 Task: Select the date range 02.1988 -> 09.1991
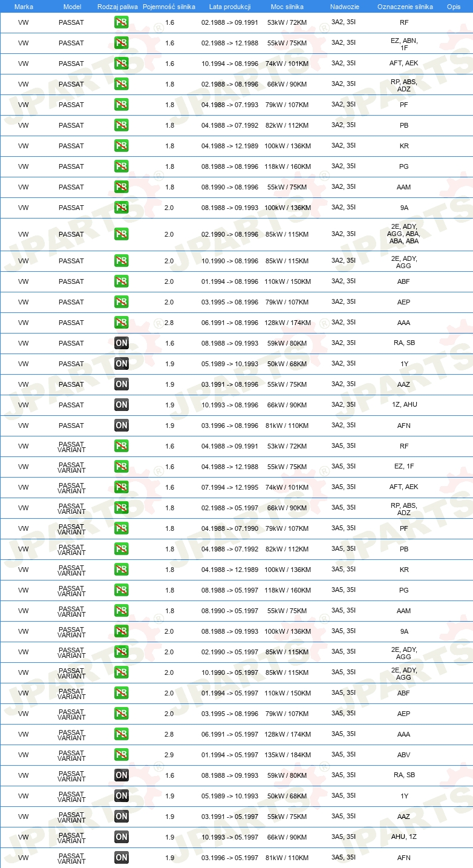pyautogui.click(x=230, y=22)
